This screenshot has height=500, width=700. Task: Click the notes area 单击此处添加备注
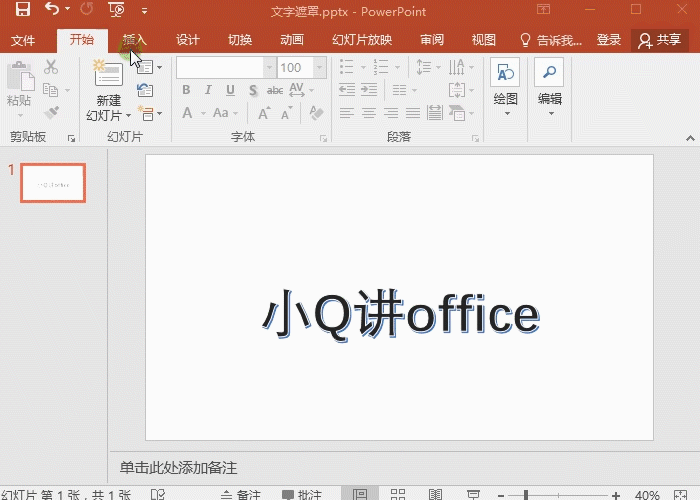click(x=179, y=467)
